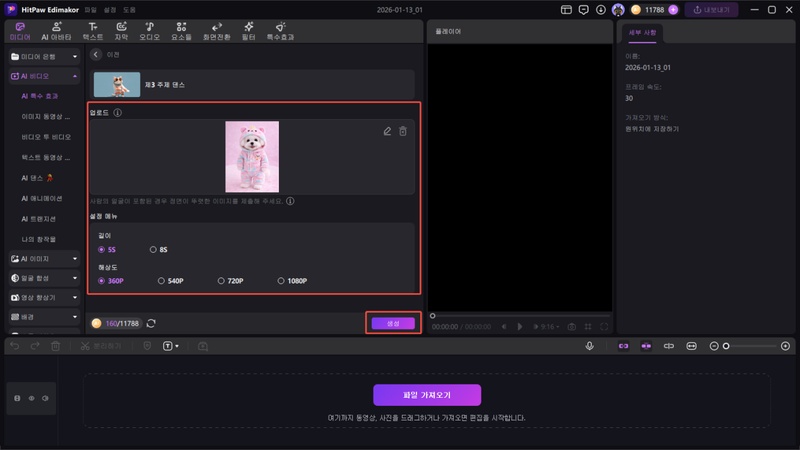Click the purple 생성 (Generate) button
800x450 pixels.
point(393,323)
